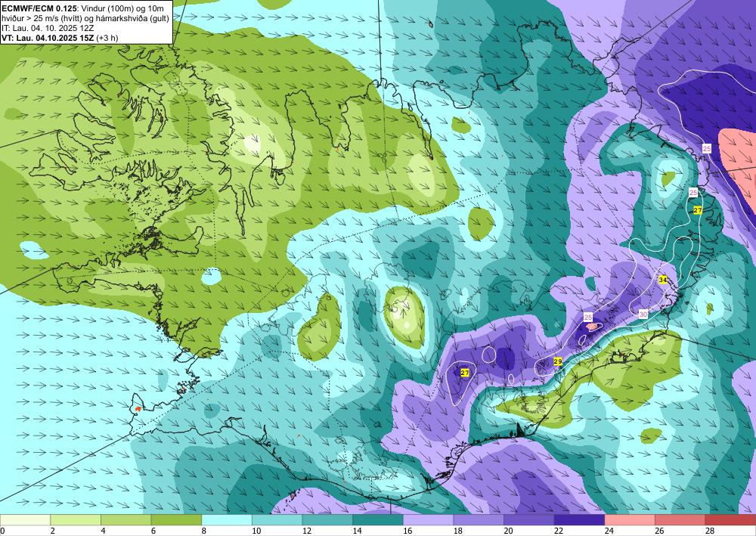
Task: Pick the 24–26 m/s pink legend swatch
Action: click(x=630, y=520)
